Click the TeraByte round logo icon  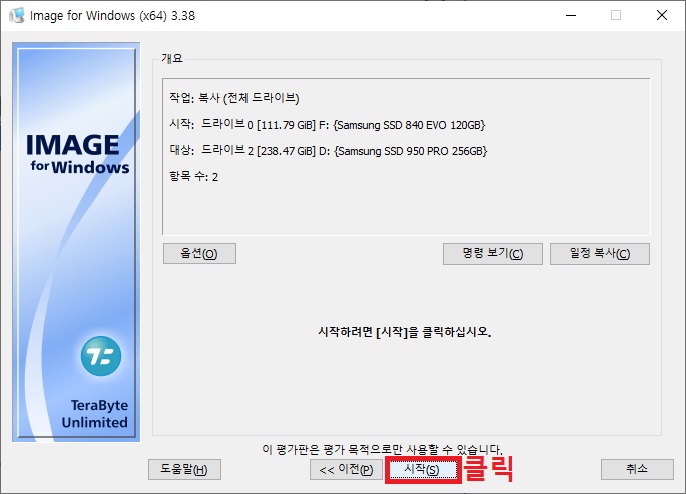coord(101,356)
